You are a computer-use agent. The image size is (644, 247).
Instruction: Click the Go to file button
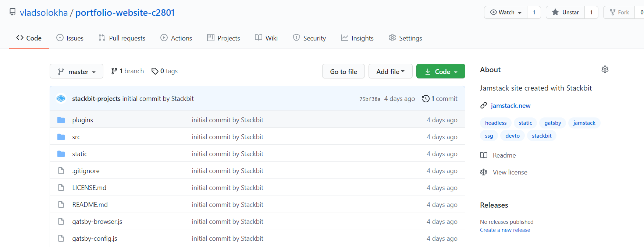click(x=344, y=71)
